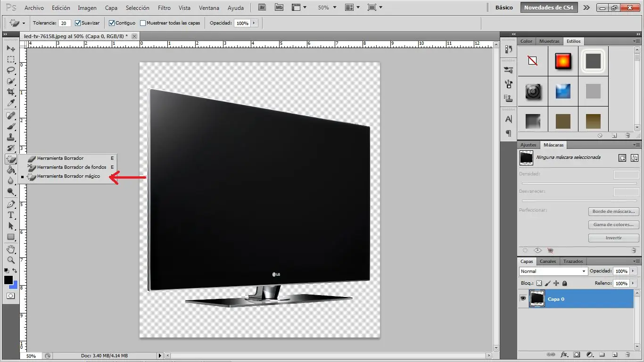Select the Move tool

click(x=10, y=49)
